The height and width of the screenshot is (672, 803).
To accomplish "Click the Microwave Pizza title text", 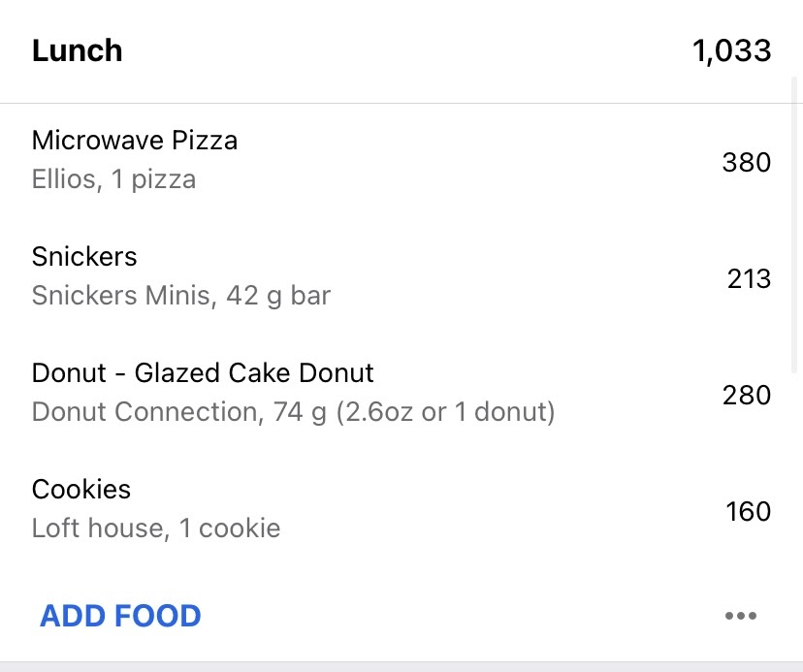I will coord(135,141).
